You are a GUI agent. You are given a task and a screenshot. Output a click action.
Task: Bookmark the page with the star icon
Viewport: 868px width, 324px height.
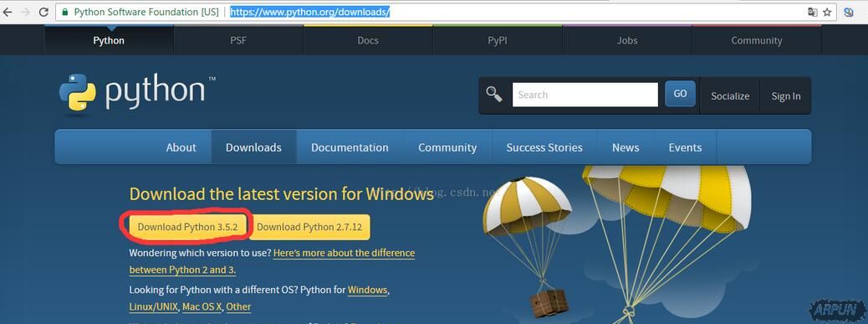click(x=828, y=12)
